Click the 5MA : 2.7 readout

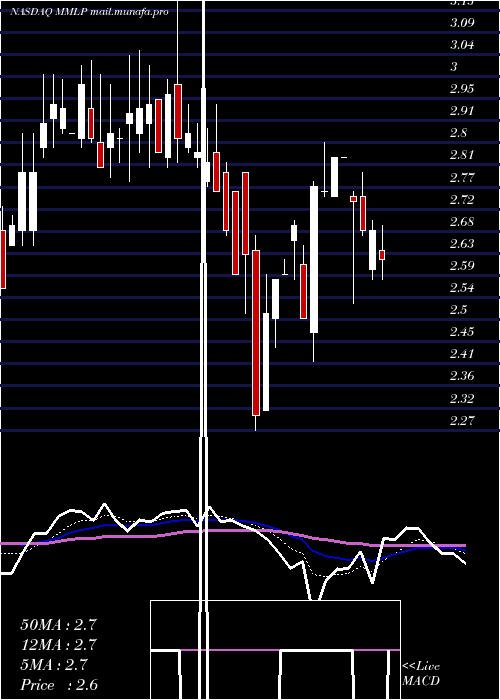coord(54,665)
